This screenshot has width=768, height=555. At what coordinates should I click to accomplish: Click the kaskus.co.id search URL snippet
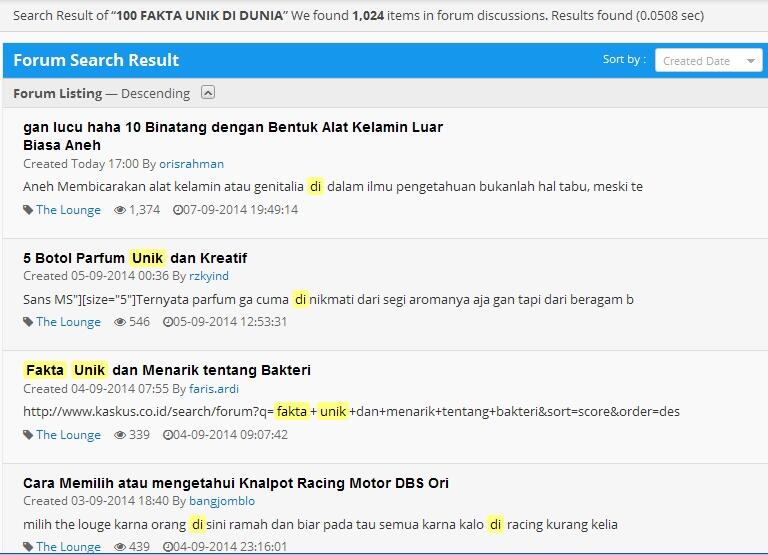[351, 411]
